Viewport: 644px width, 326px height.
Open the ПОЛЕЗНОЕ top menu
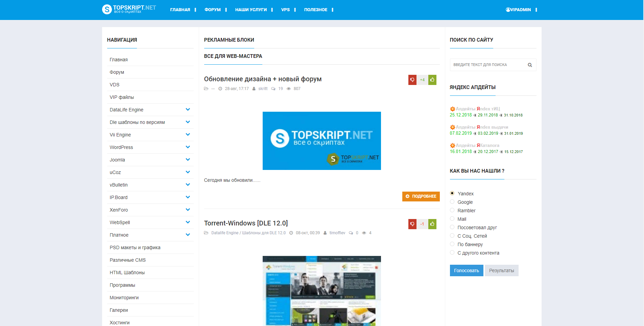point(316,10)
